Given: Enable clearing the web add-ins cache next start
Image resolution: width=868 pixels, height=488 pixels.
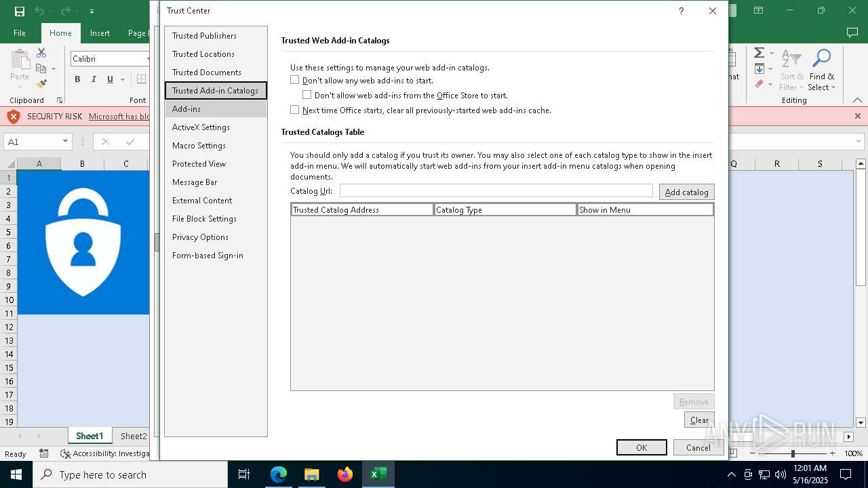Looking at the screenshot, I should pos(294,110).
